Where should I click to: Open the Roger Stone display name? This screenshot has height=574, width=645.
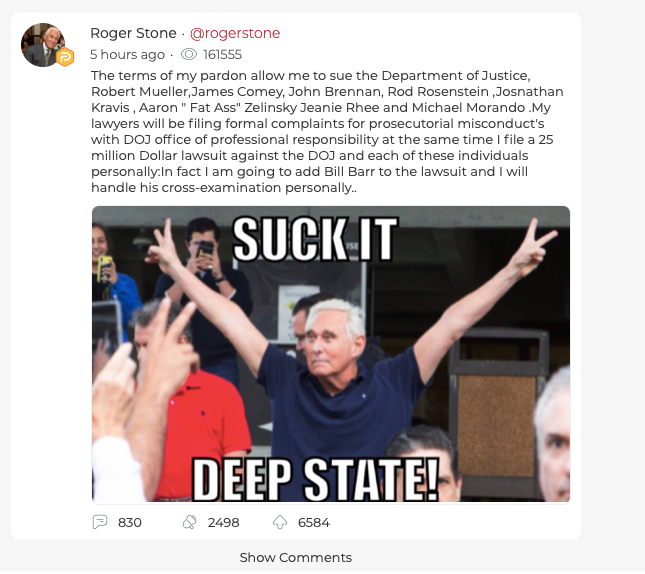coord(133,33)
